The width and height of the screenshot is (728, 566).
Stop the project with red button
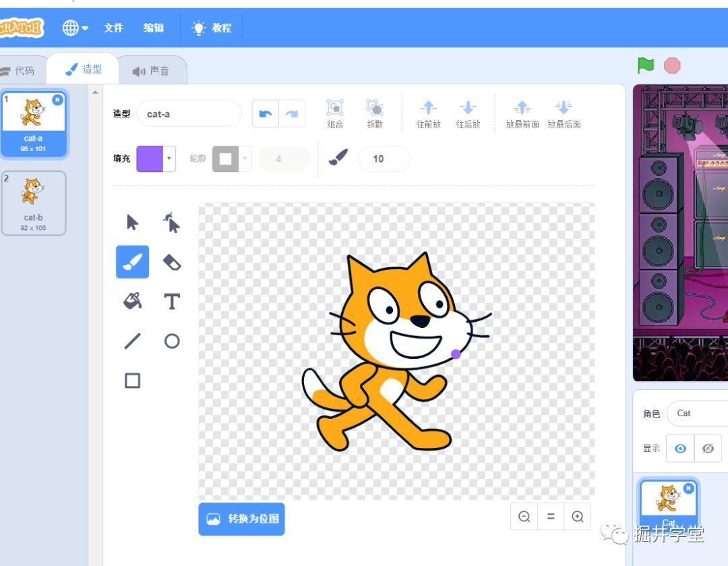(x=672, y=65)
